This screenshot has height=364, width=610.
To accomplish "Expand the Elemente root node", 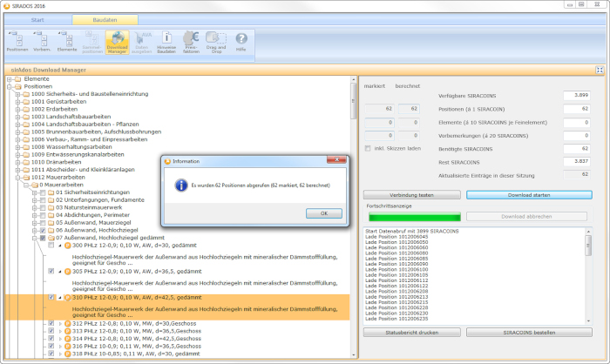I will tap(9, 79).
